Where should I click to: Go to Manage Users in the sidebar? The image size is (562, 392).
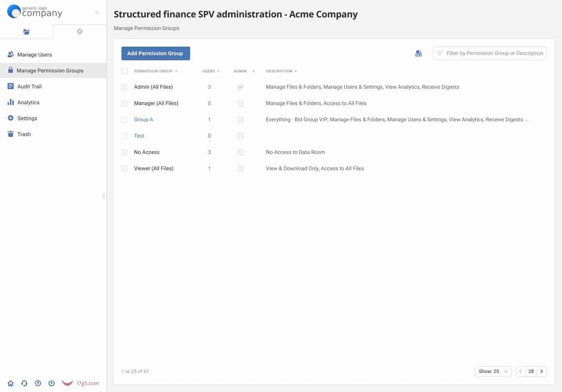point(35,55)
